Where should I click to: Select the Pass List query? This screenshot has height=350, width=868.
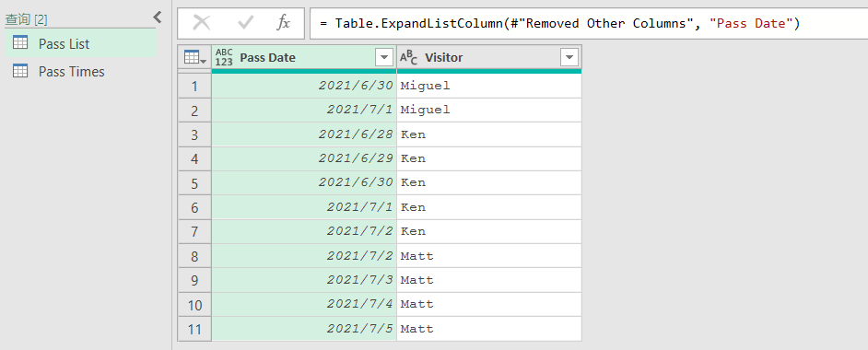click(80, 43)
